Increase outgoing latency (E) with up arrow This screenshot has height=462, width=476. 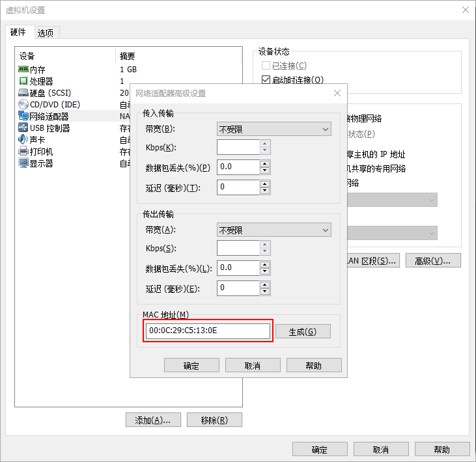(x=265, y=284)
